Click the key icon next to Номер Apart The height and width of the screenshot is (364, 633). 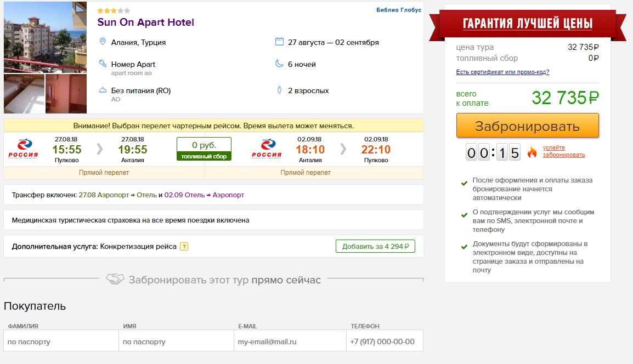103,64
